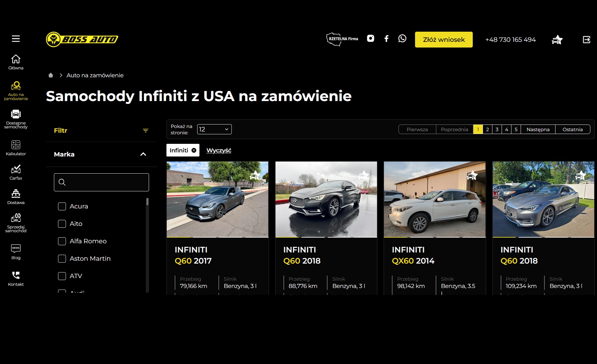
Task: Check the Alfa Romeo brand checkbox
Action: coord(62,241)
